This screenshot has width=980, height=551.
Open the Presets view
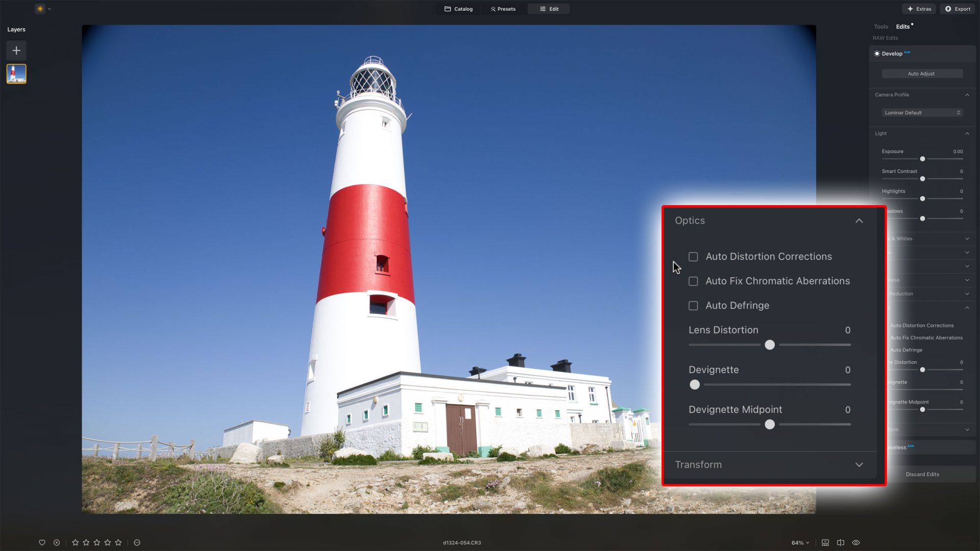click(503, 9)
